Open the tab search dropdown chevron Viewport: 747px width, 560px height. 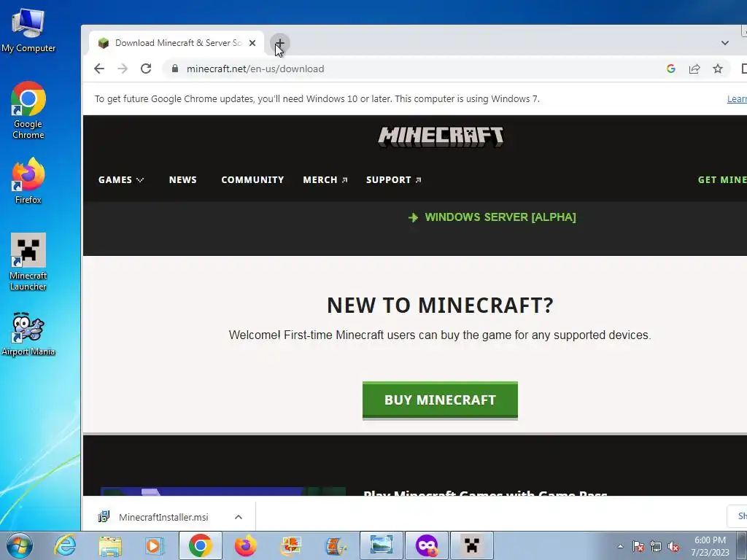pos(725,43)
